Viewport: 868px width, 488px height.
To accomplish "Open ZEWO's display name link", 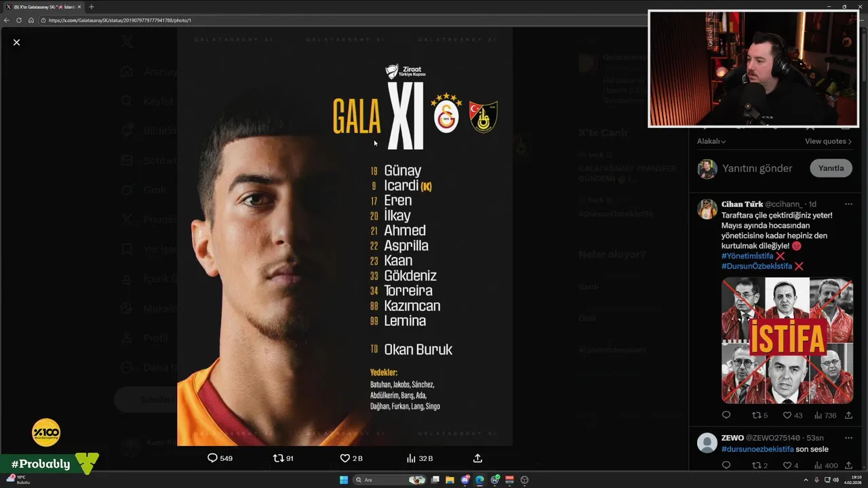I will click(732, 438).
